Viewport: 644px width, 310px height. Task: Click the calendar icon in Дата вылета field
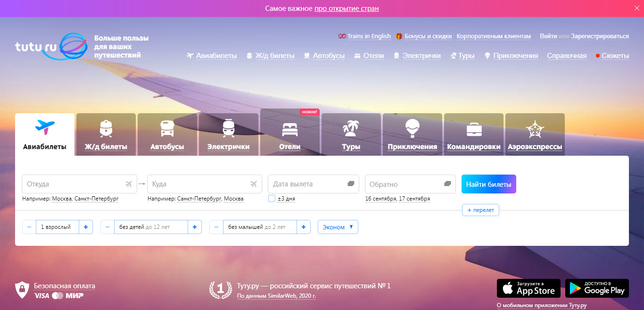[x=351, y=184]
